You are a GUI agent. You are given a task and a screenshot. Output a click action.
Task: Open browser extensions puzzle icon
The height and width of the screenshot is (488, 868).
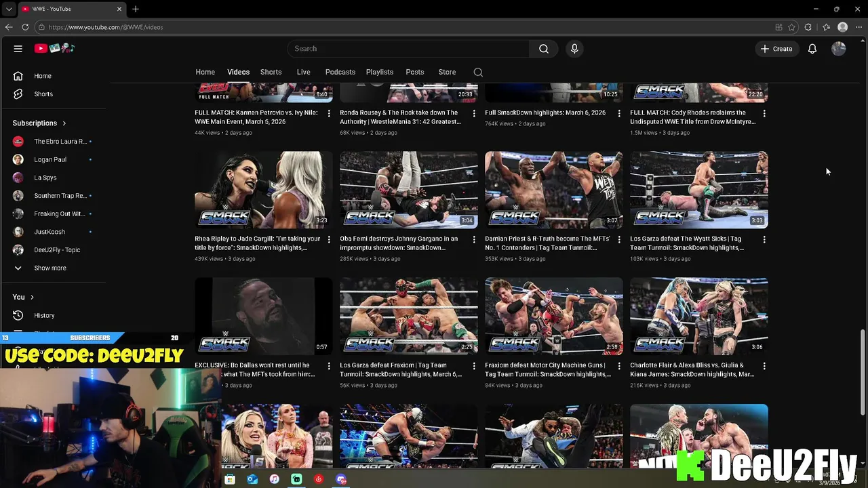click(x=808, y=27)
